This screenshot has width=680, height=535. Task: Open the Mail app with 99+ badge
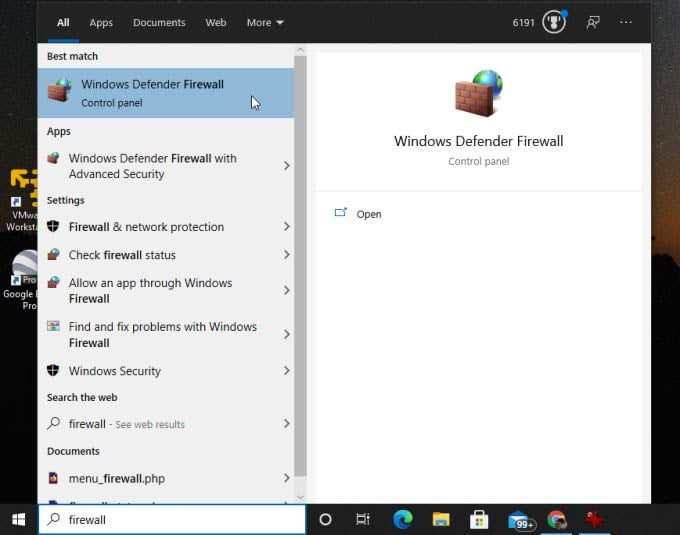click(518, 519)
